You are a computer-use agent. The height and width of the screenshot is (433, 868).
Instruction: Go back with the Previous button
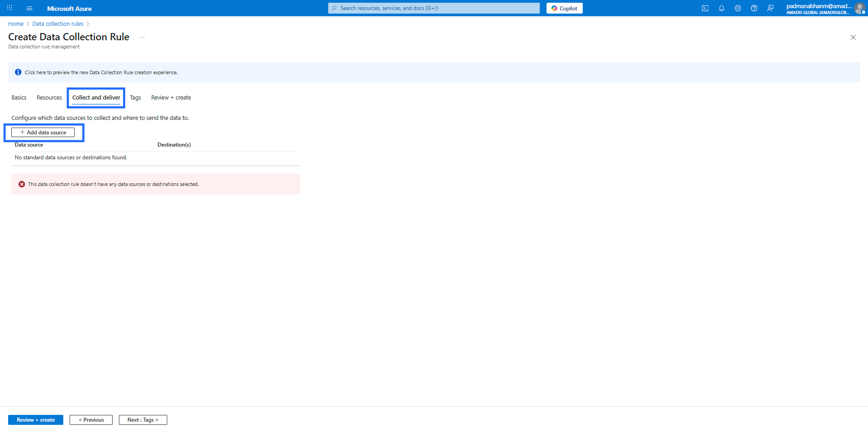(91, 420)
